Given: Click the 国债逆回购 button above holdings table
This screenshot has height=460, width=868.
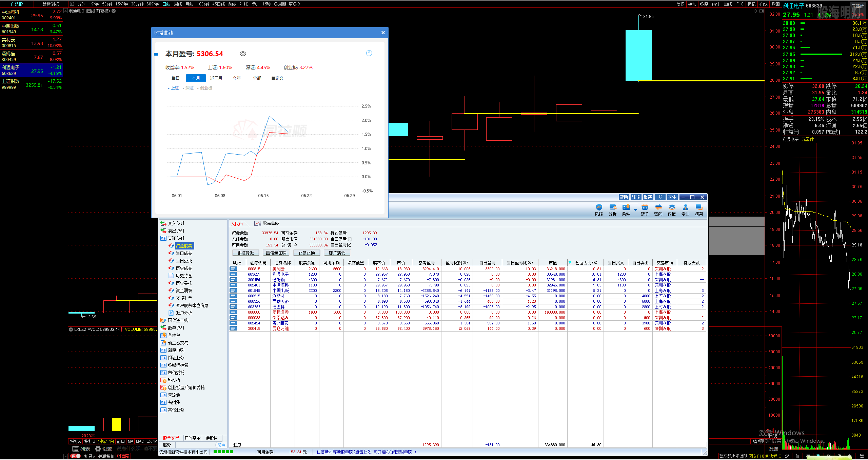Looking at the screenshot, I should pyautogui.click(x=276, y=253).
